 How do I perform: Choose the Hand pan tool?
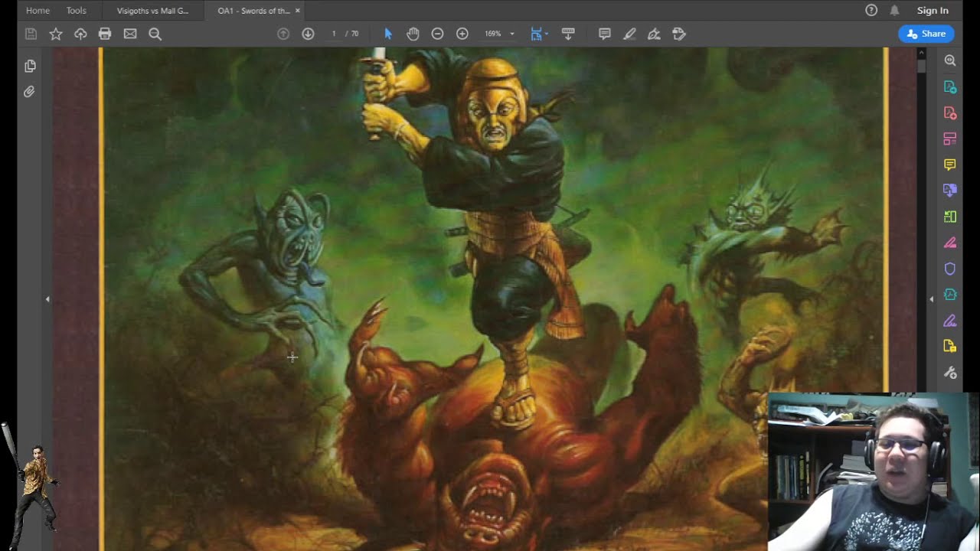coord(413,34)
